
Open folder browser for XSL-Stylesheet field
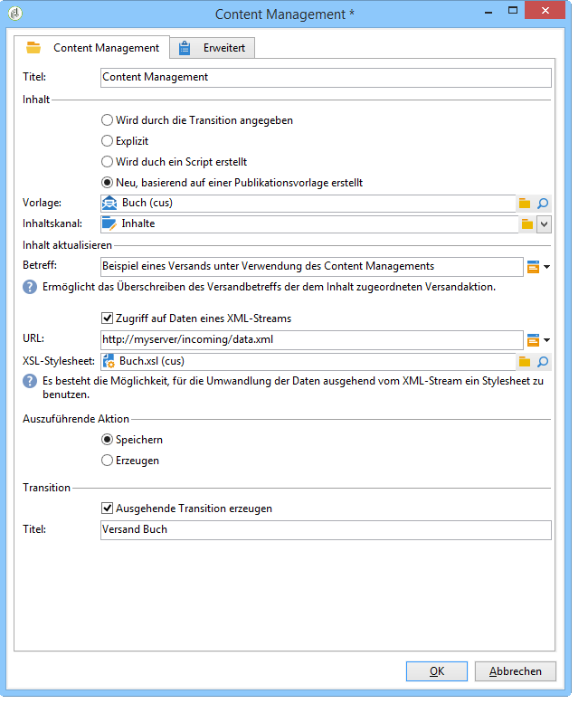[525, 362]
